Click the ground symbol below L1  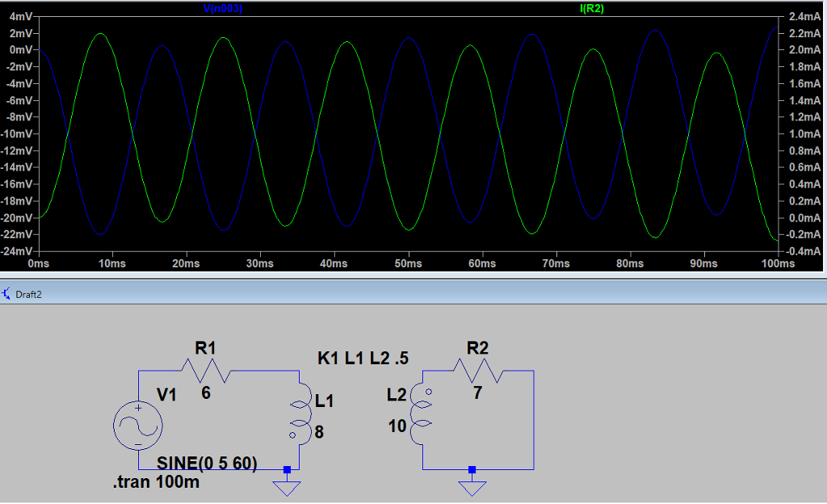(x=288, y=487)
